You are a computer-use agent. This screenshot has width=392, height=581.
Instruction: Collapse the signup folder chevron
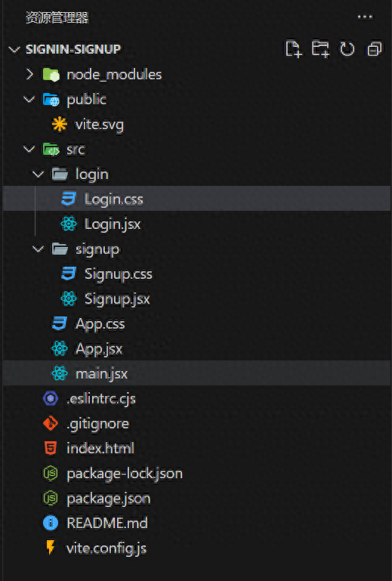pos(39,249)
